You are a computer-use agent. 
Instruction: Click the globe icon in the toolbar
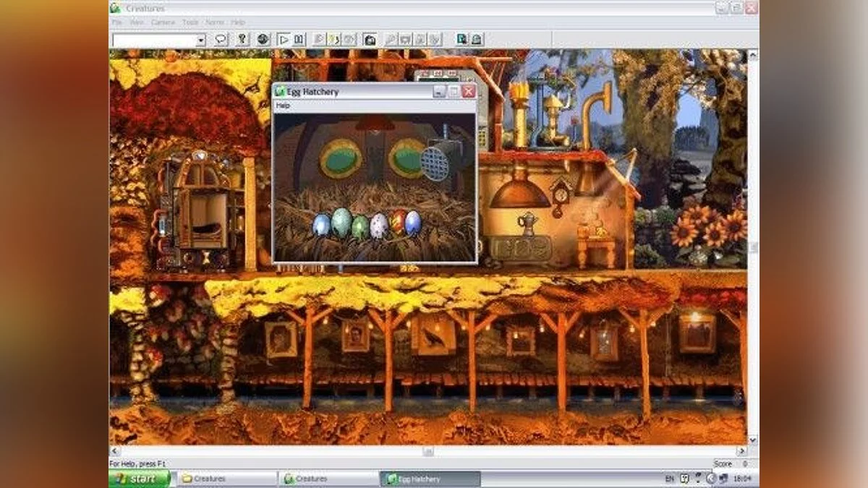tap(263, 40)
